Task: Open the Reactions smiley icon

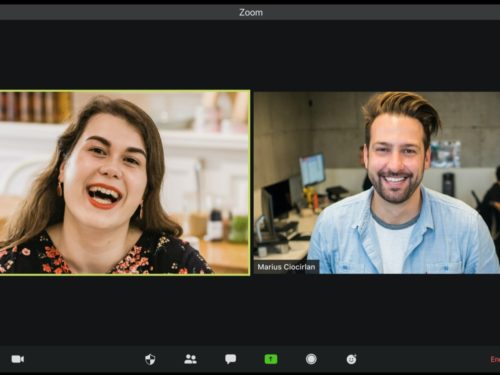Action: 351,359
